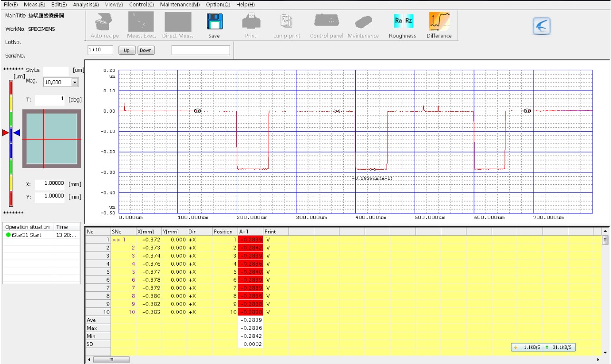The height and width of the screenshot is (364, 611).
Task: Click the X -0.378 cell in row 6
Action: point(149,280)
